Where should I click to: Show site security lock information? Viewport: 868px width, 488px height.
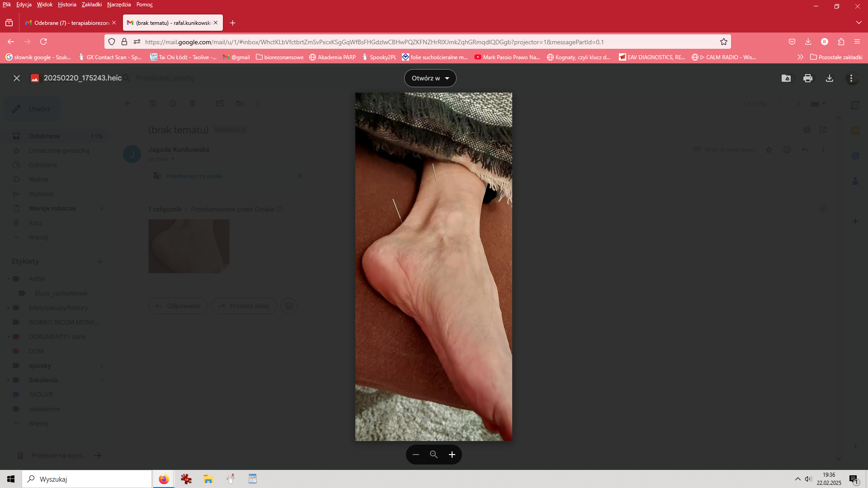[124, 42]
